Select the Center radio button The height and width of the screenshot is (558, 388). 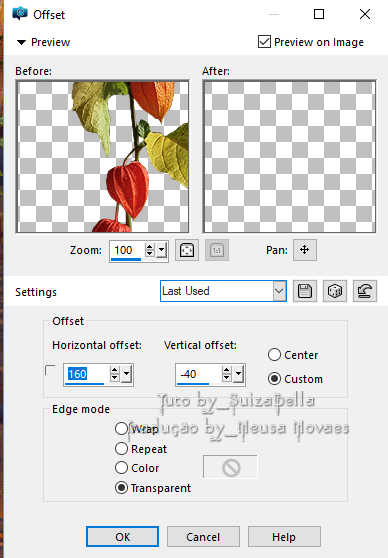point(274,354)
